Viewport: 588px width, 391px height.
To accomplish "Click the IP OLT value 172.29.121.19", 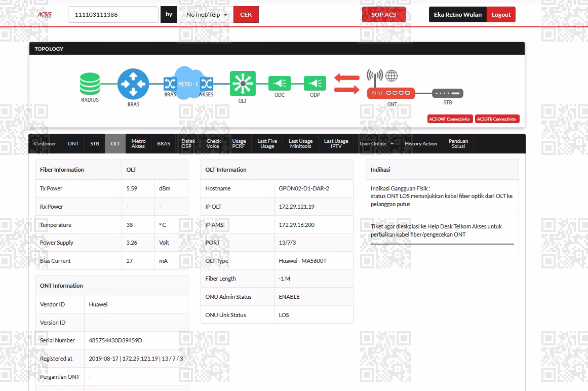I will tap(296, 207).
